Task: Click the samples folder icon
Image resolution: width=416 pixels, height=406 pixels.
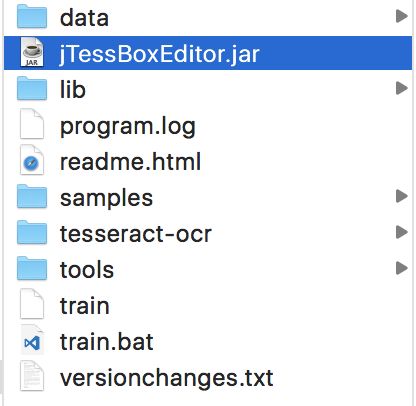Action: pos(32,196)
